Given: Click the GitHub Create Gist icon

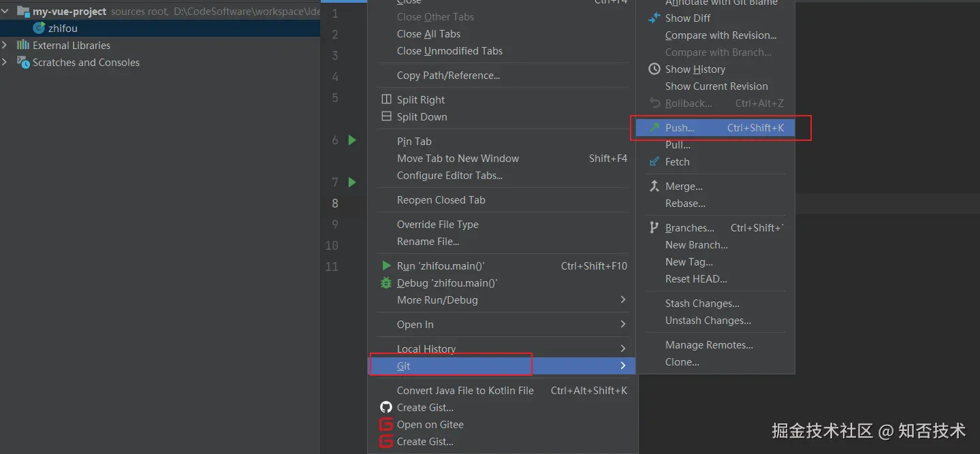Looking at the screenshot, I should [x=386, y=408].
